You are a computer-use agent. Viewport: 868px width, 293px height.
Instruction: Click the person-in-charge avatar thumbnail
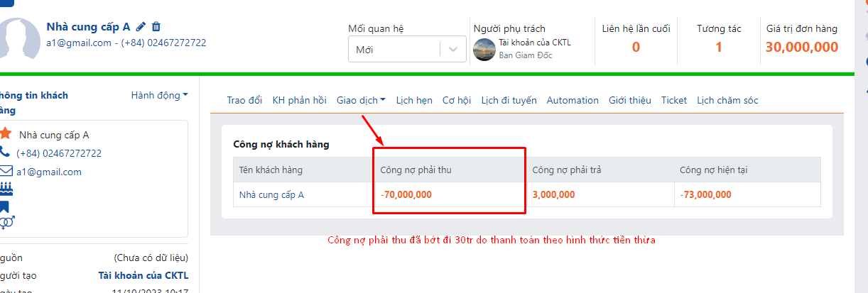pos(484,49)
